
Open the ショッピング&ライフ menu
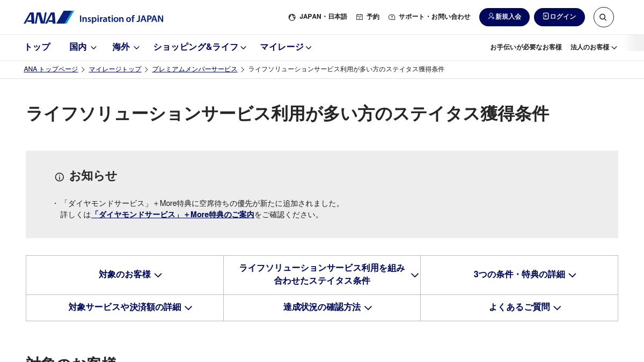[200, 47]
